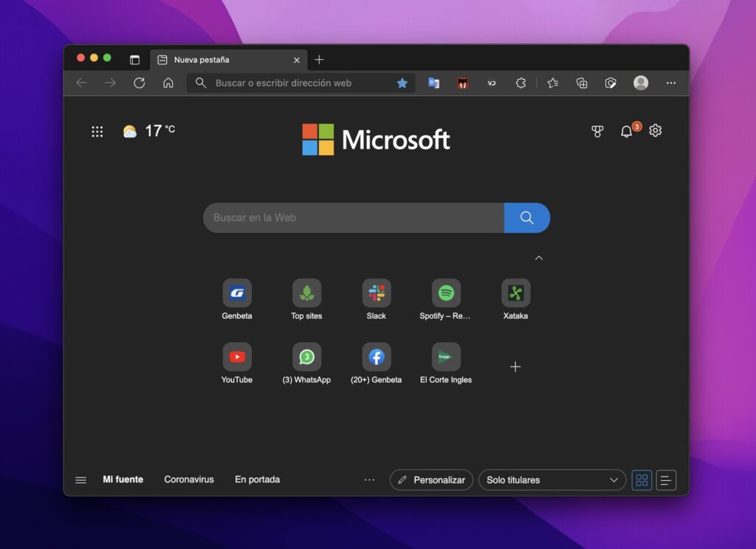The height and width of the screenshot is (549, 756).
Task: Open page settings gear icon
Action: click(655, 131)
